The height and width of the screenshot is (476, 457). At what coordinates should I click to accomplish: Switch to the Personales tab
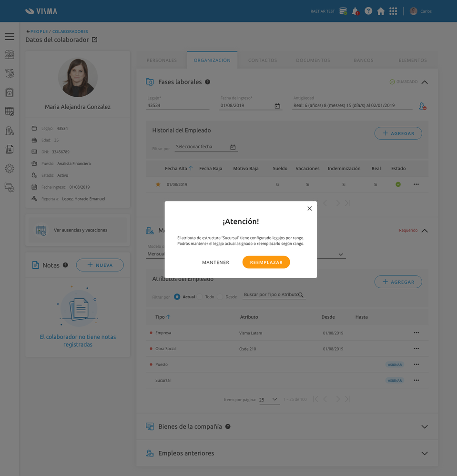coord(162,60)
